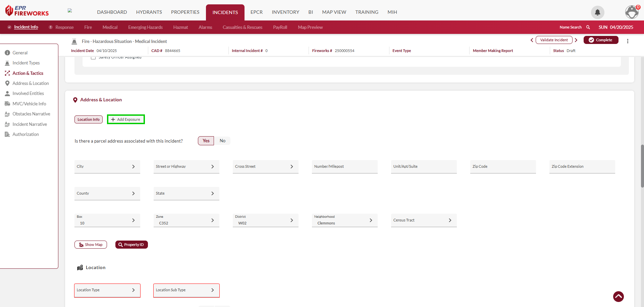The image size is (644, 307).
Task: Click the scroll-to-top arrow button
Action: [x=618, y=297]
